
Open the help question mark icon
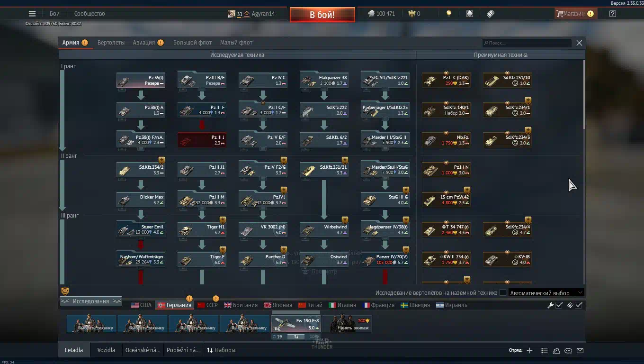(613, 14)
